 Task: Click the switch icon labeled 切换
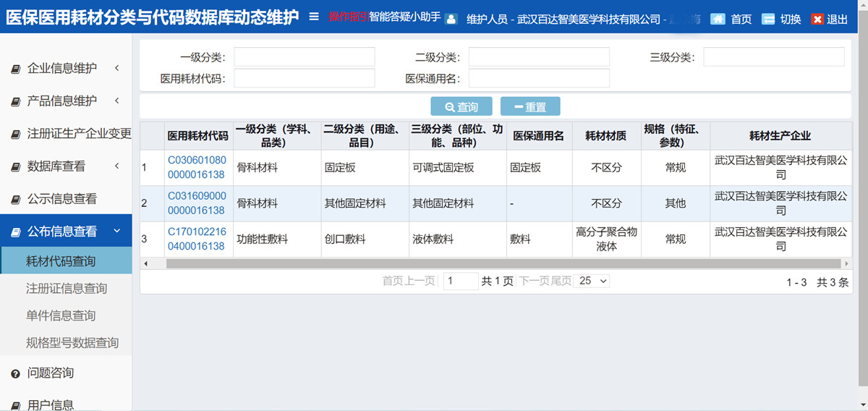click(x=768, y=19)
